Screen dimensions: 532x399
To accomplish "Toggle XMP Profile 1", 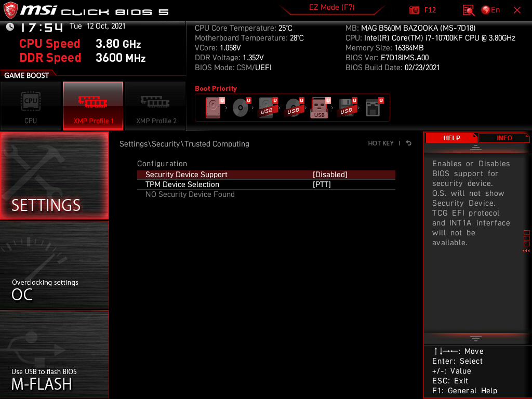I will tap(93, 106).
